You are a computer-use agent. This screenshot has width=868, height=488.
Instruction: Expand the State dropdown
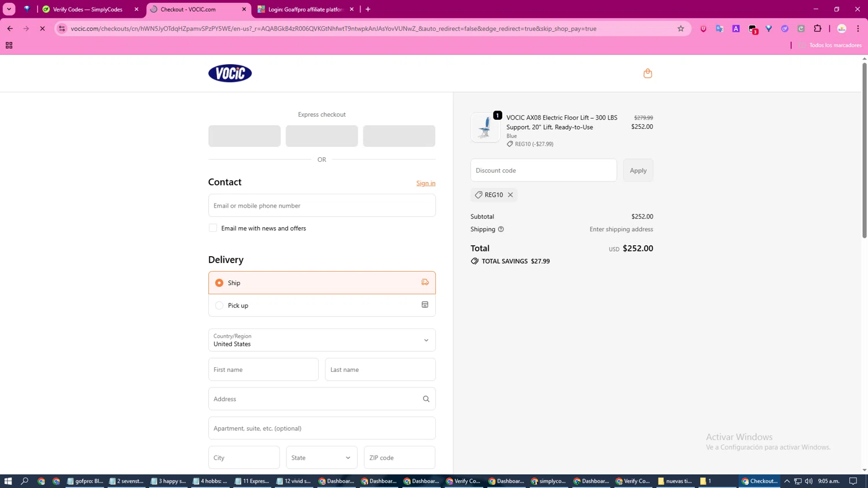point(322,457)
